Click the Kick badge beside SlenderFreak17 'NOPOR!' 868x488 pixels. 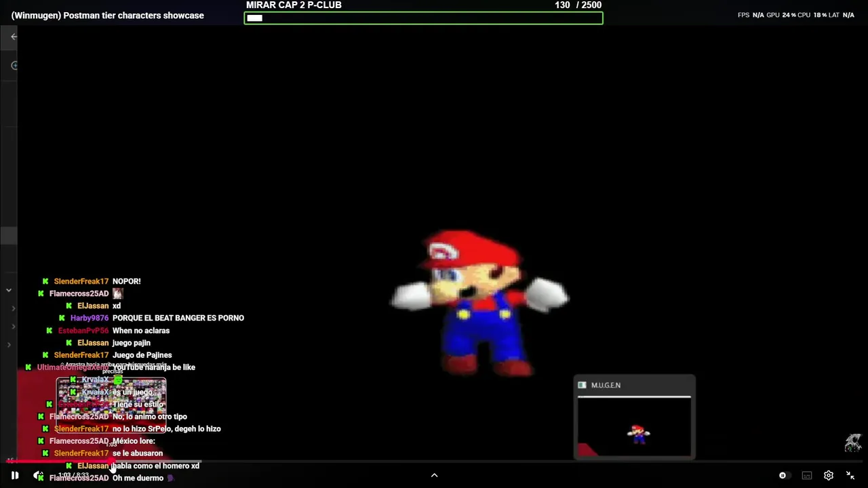coord(45,281)
